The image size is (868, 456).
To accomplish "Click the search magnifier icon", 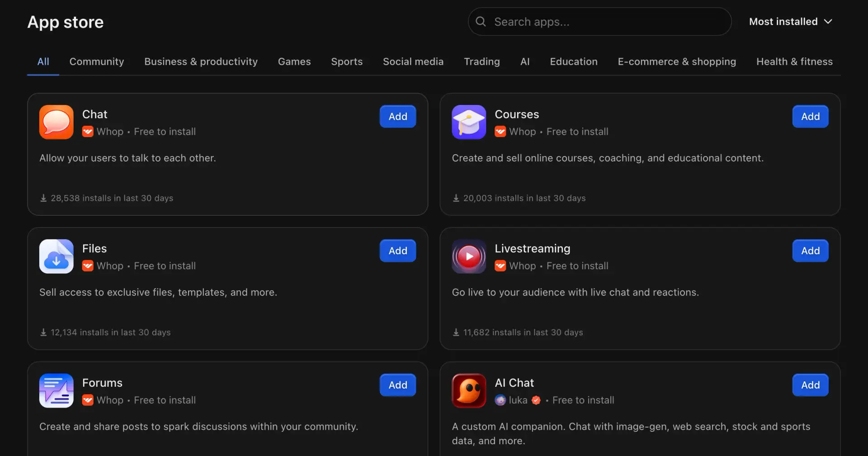I will (481, 21).
